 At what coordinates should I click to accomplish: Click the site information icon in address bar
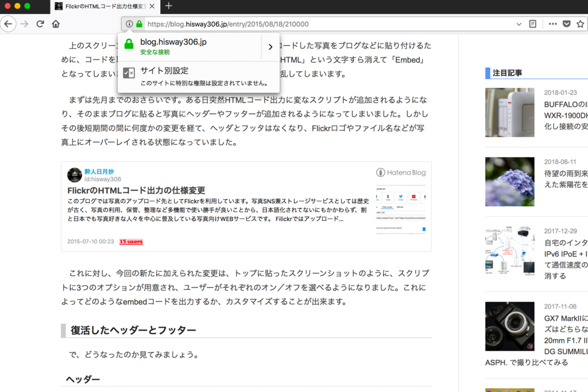pyautogui.click(x=129, y=24)
